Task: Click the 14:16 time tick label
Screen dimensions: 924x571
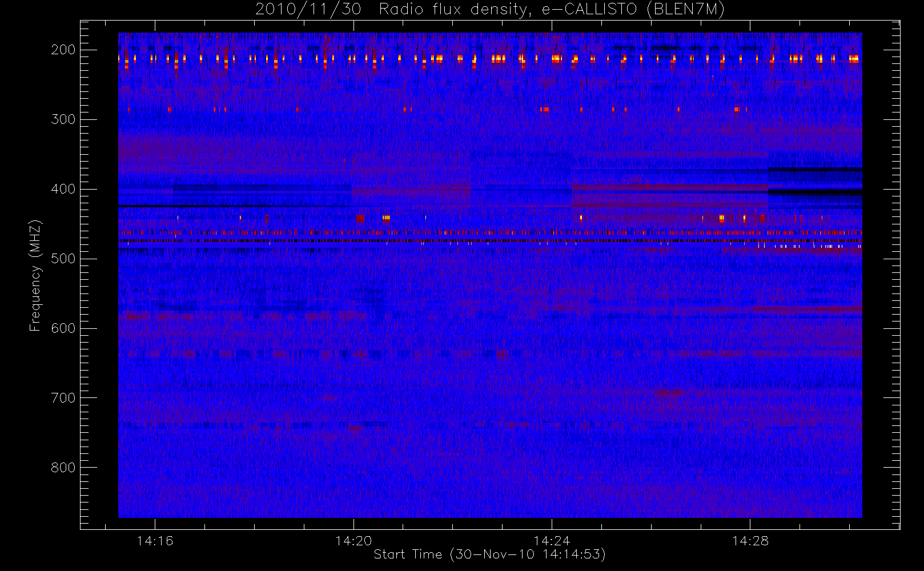Action: (x=155, y=541)
